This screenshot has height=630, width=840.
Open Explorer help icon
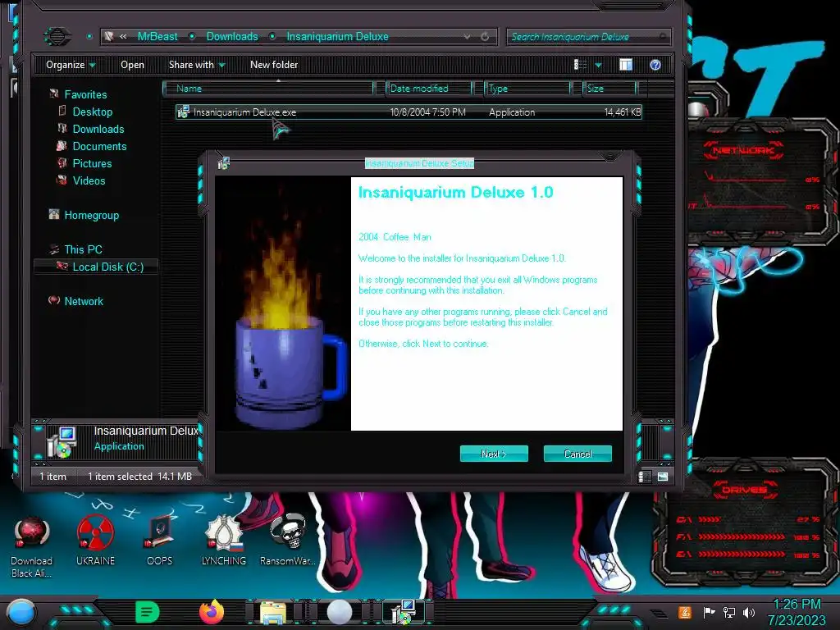(655, 65)
